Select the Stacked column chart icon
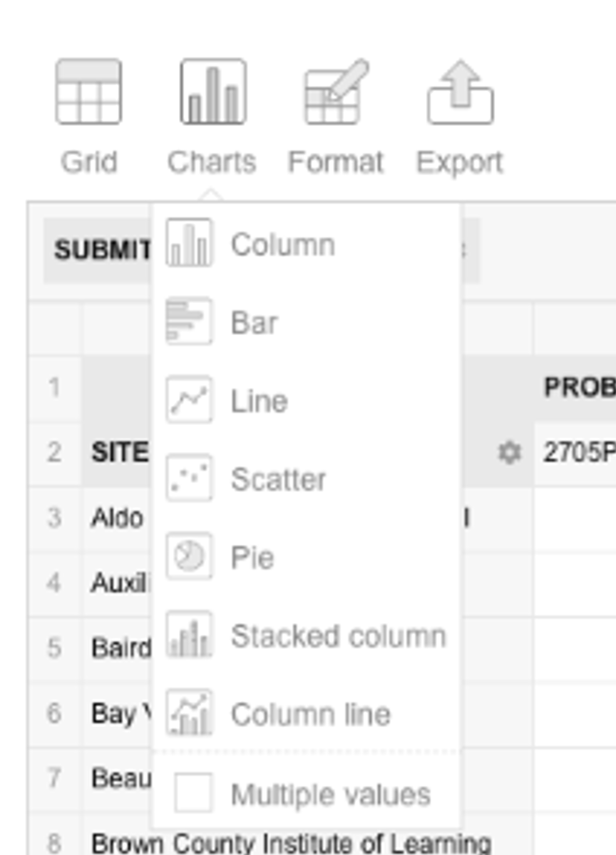The height and width of the screenshot is (855, 616). click(x=189, y=635)
